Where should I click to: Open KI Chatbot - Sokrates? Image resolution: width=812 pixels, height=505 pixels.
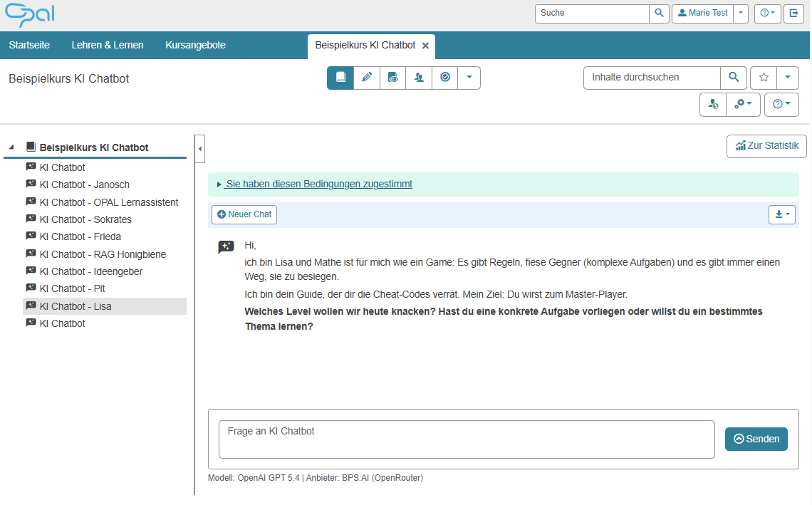pos(85,219)
